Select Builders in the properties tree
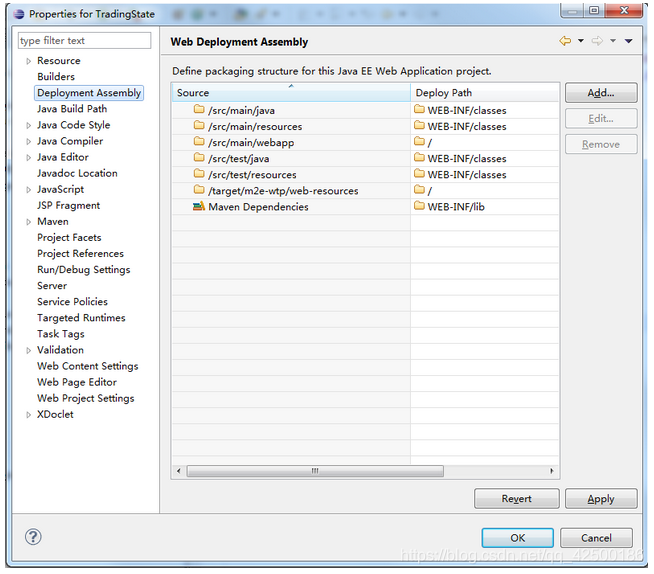The width and height of the screenshot is (654, 574). pyautogui.click(x=56, y=77)
